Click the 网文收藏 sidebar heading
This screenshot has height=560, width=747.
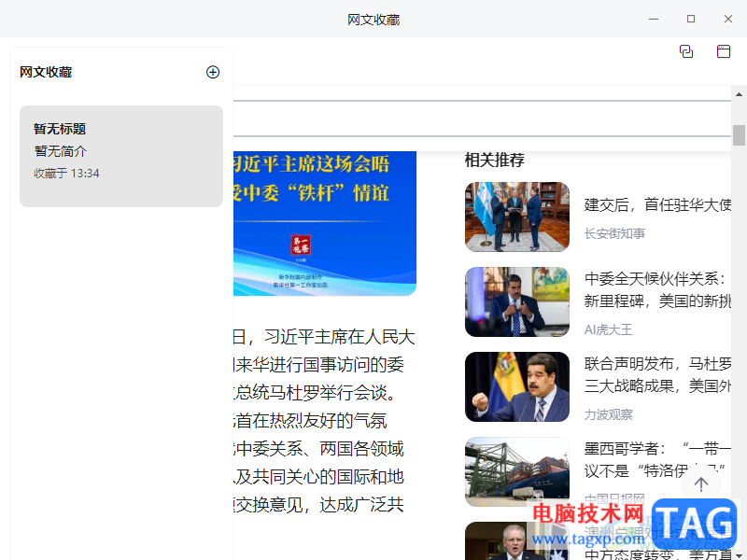pyautogui.click(x=46, y=72)
